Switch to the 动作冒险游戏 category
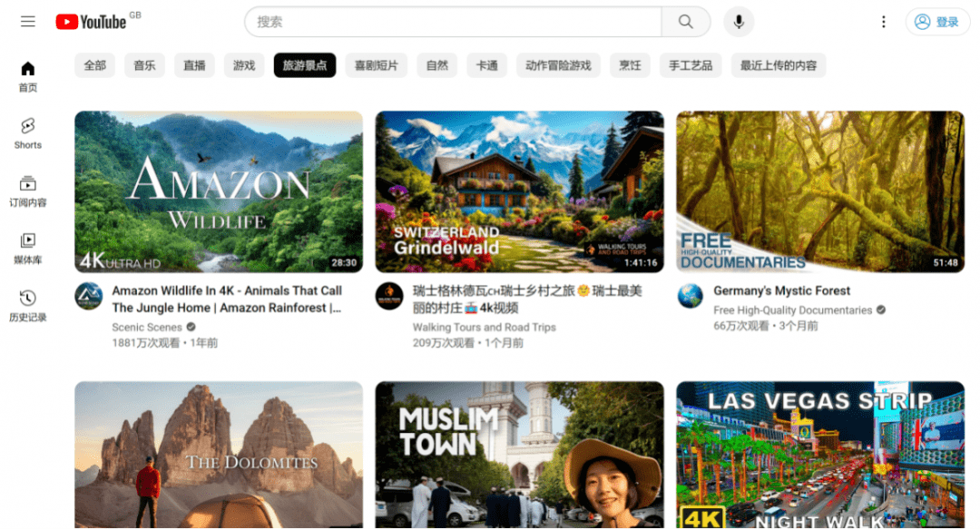 [x=558, y=65]
